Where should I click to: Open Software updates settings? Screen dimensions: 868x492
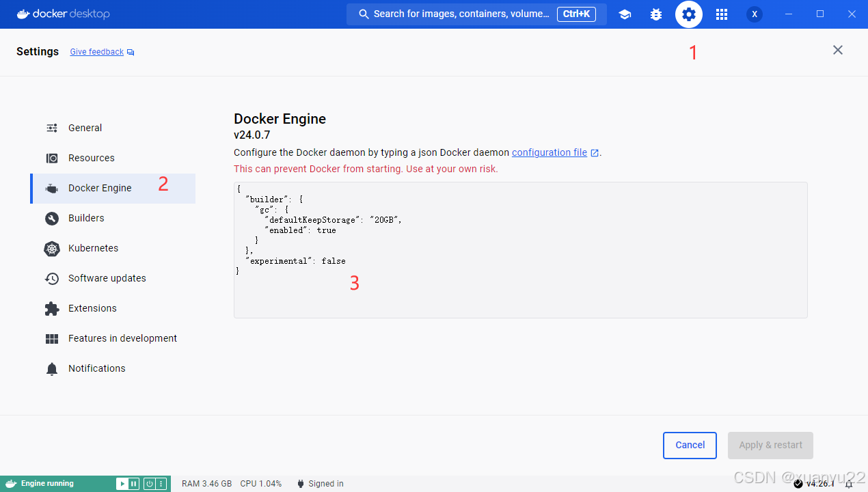113,278
